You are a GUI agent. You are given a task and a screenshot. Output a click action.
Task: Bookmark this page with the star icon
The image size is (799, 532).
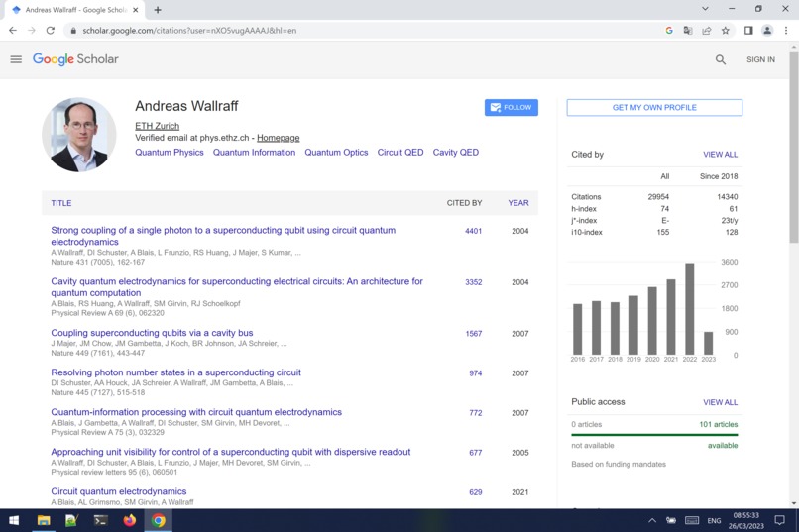tap(725, 31)
